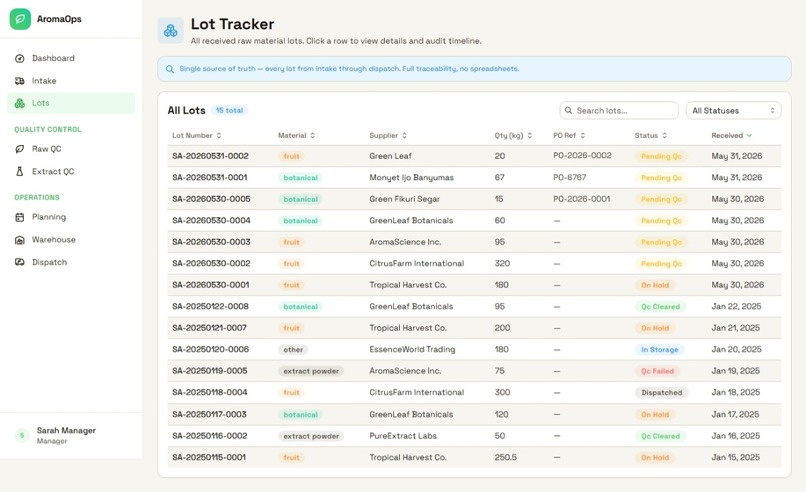Click the Warehouse building icon

(20, 240)
